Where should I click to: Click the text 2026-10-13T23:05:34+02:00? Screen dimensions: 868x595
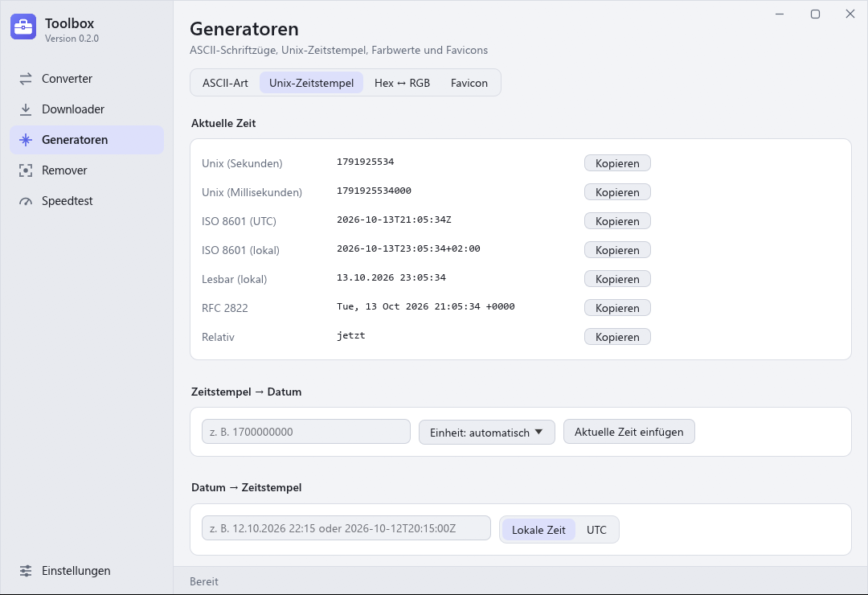[408, 248]
